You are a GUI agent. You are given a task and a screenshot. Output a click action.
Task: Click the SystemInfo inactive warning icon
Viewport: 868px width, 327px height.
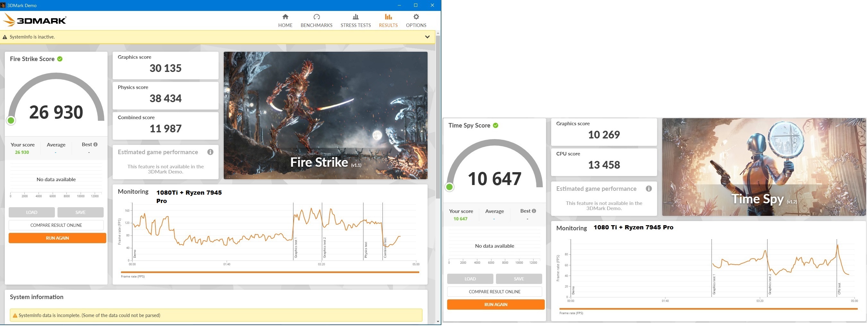click(5, 37)
